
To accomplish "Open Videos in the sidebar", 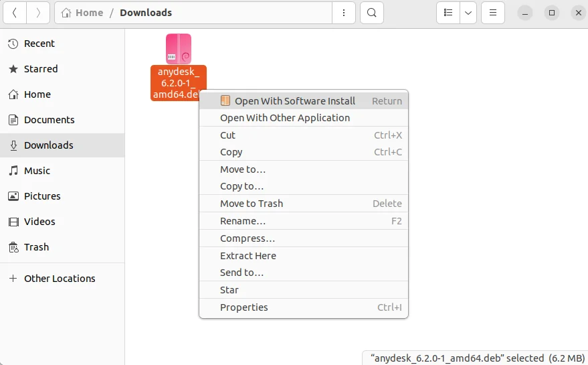I will (62, 222).
